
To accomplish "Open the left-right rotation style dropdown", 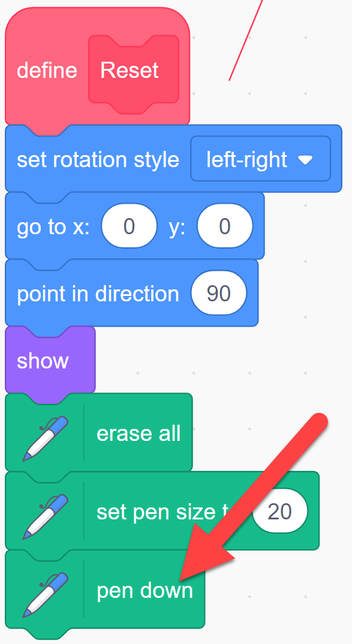I will 261,159.
